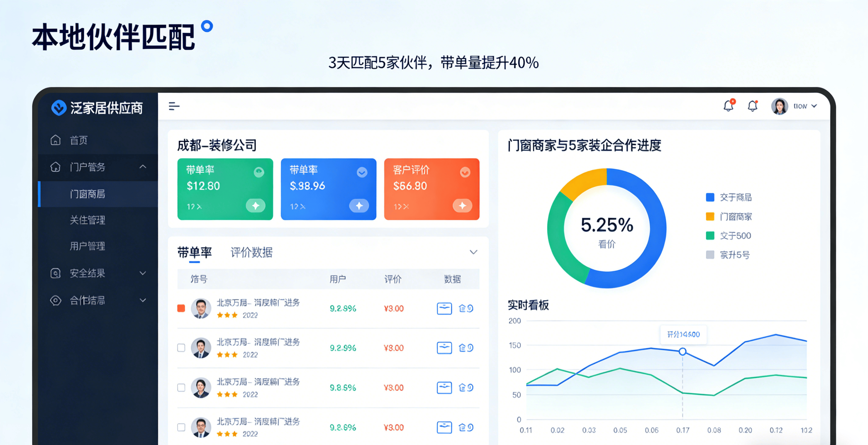
Task: Uncheck the orange checkbox in first row
Action: tap(181, 308)
